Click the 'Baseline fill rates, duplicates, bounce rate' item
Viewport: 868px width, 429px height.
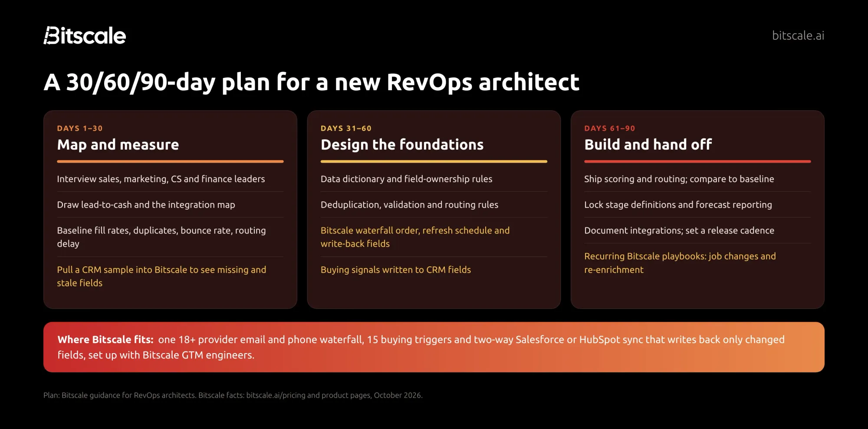[161, 237]
